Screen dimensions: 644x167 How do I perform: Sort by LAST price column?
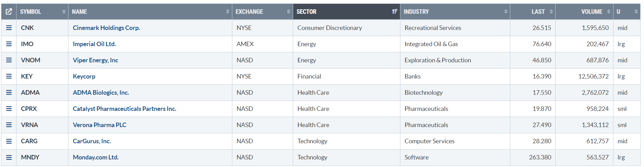click(533, 12)
